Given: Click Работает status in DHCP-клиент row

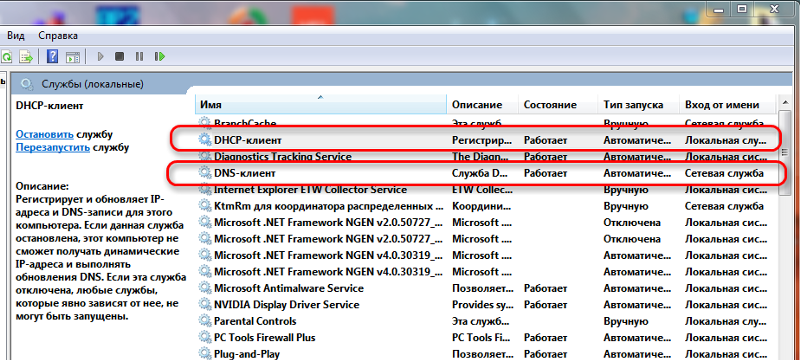Looking at the screenshot, I should pyautogui.click(x=545, y=140).
